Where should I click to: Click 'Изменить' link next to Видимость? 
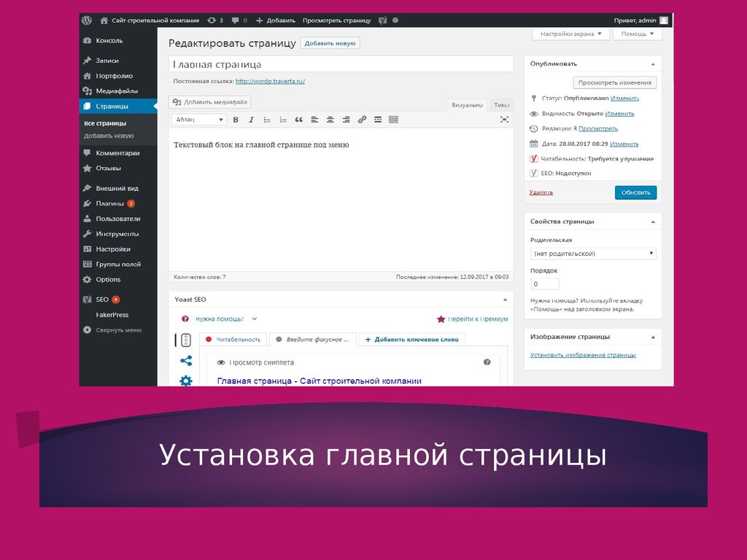(619, 113)
